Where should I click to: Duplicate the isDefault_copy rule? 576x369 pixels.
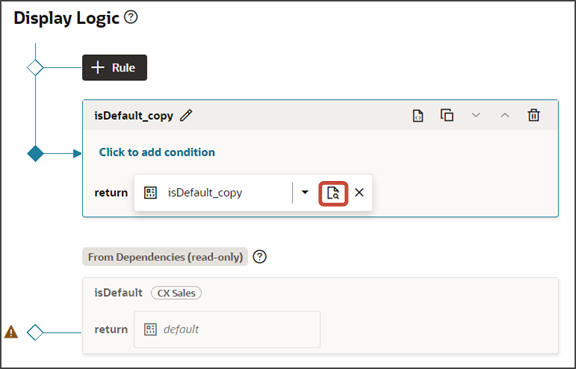(447, 115)
